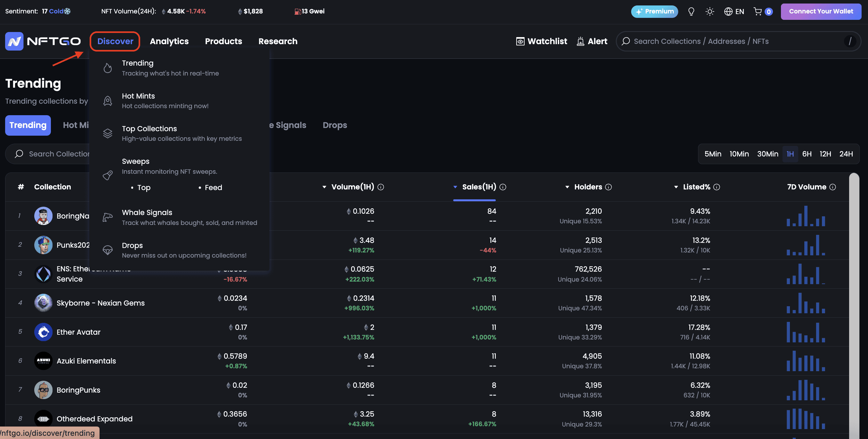Select the 10Min time range
The height and width of the screenshot is (439, 868).
click(739, 154)
